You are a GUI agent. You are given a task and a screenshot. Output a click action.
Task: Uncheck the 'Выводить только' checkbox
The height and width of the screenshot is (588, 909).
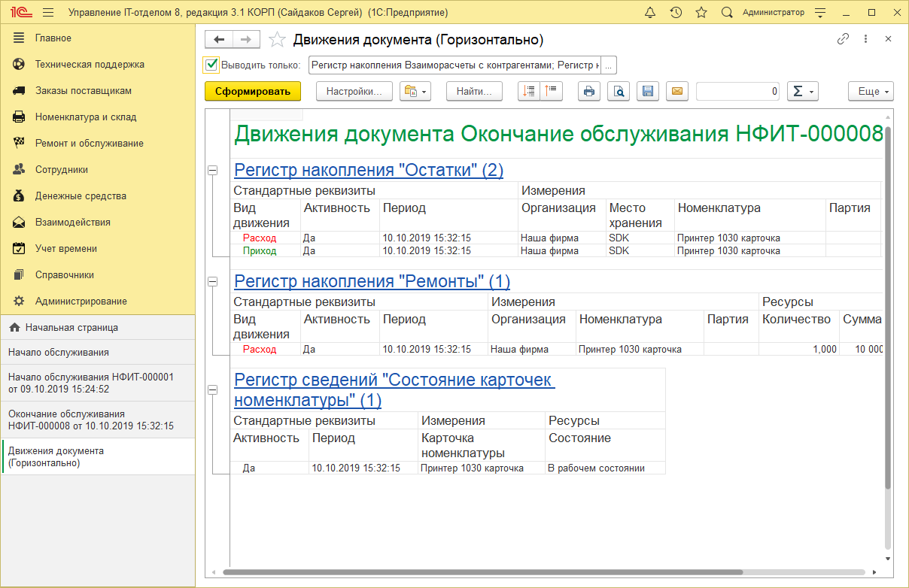[x=210, y=65]
